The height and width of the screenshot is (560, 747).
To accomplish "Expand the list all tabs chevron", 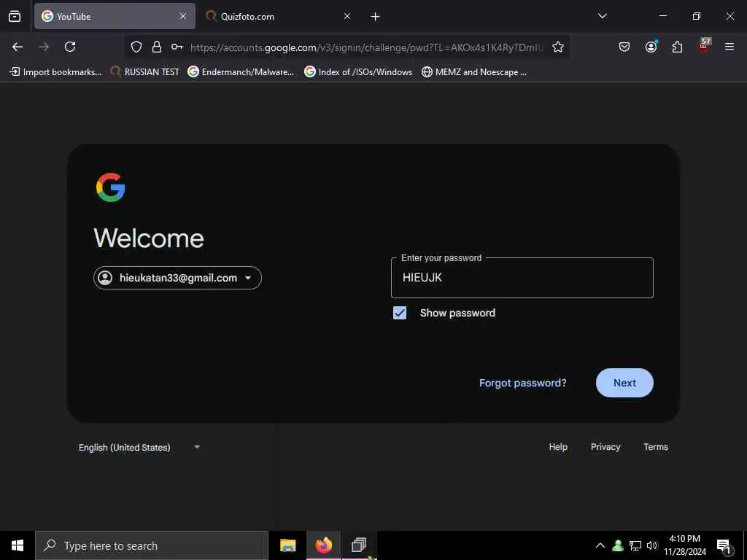I will pyautogui.click(x=602, y=16).
